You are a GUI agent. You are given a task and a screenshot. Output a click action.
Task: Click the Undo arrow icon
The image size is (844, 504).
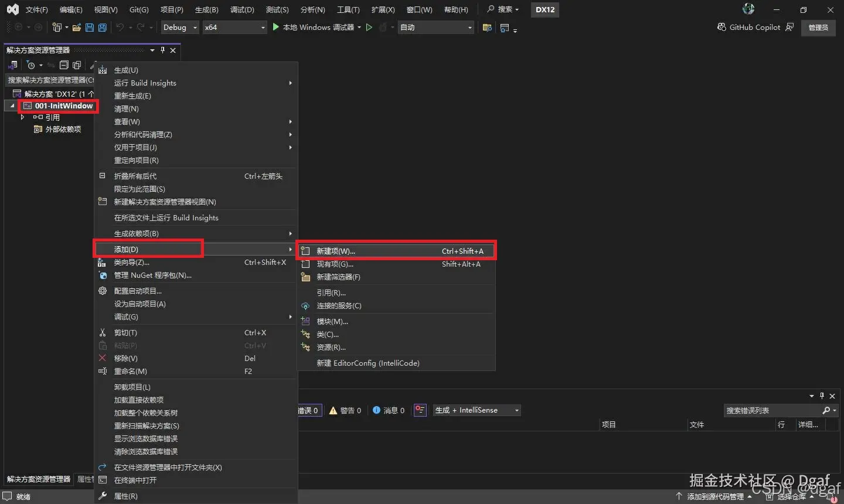pyautogui.click(x=120, y=28)
